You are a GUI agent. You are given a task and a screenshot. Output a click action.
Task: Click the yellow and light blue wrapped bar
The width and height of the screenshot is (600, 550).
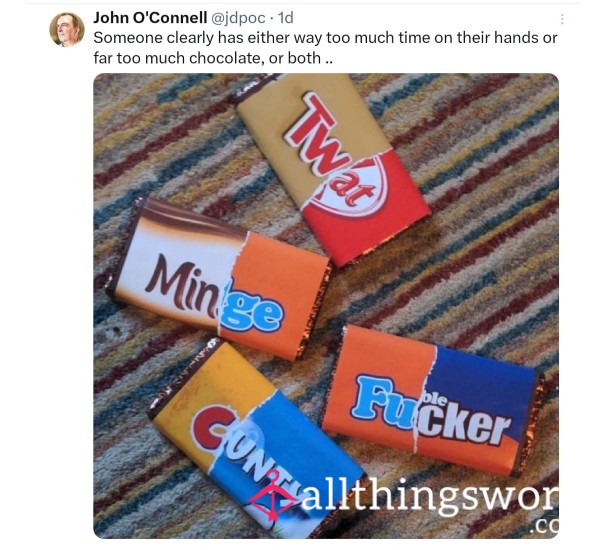click(256, 440)
